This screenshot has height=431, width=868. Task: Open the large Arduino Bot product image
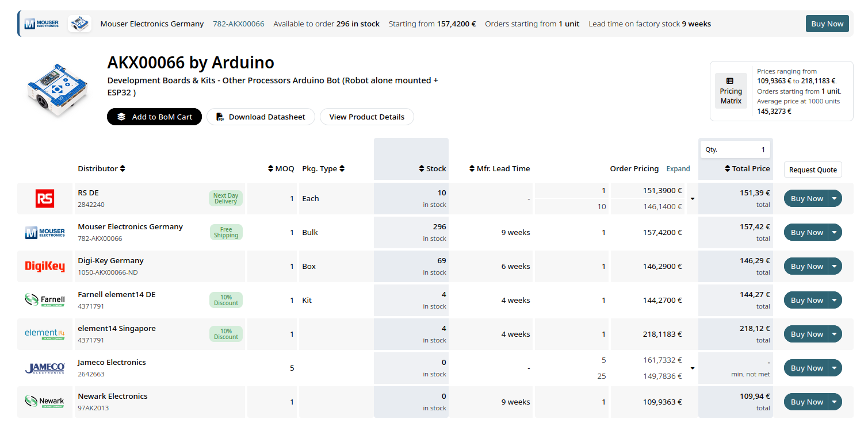point(58,91)
